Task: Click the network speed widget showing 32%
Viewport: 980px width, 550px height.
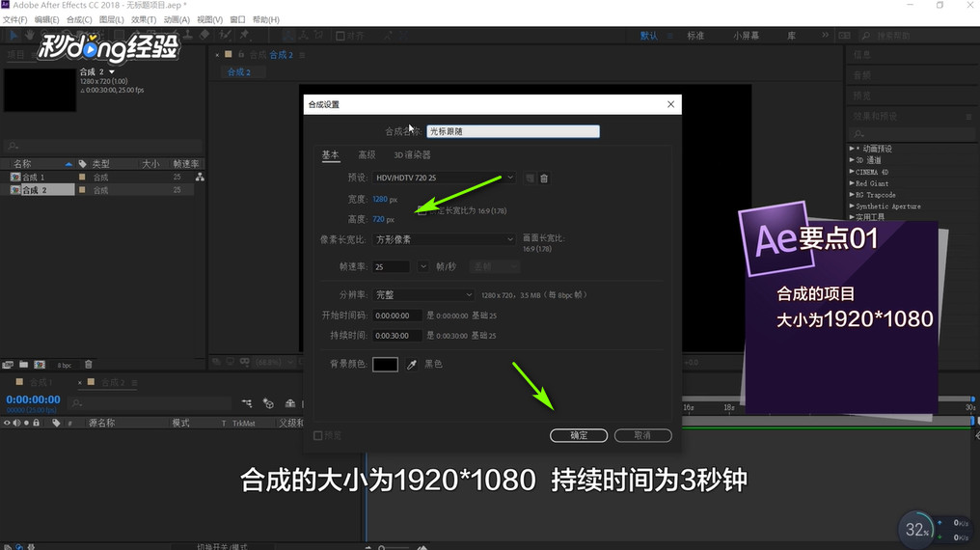Action: tap(916, 530)
